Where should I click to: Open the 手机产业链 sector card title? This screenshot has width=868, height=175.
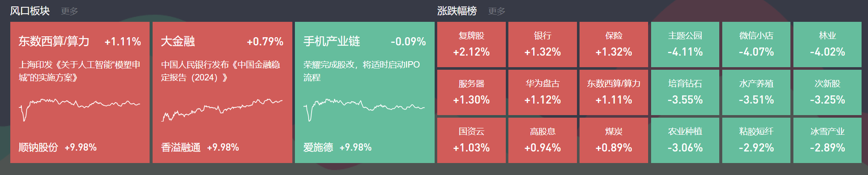click(x=332, y=42)
